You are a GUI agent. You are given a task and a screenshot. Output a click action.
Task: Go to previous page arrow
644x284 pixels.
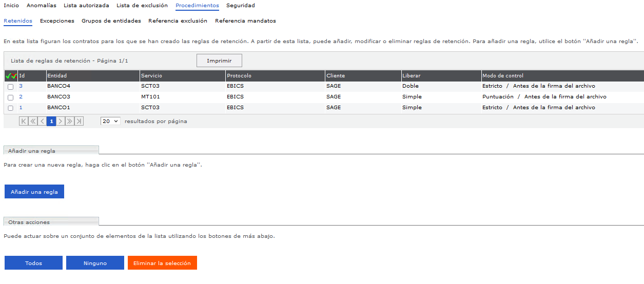coord(42,121)
